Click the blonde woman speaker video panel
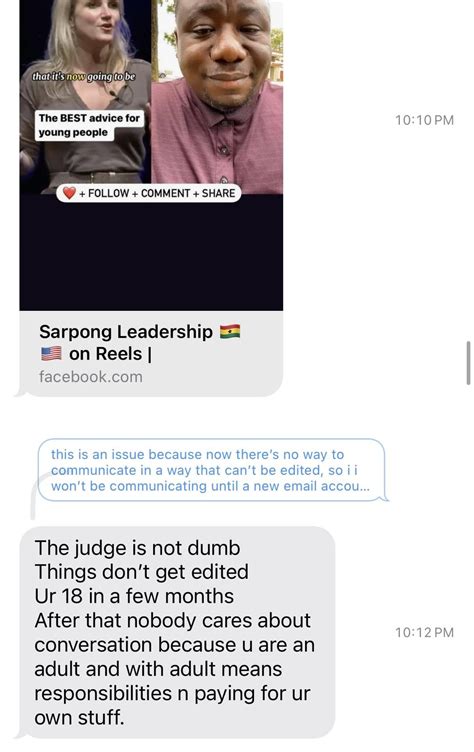This screenshot has width=474, height=752. pos(85,96)
